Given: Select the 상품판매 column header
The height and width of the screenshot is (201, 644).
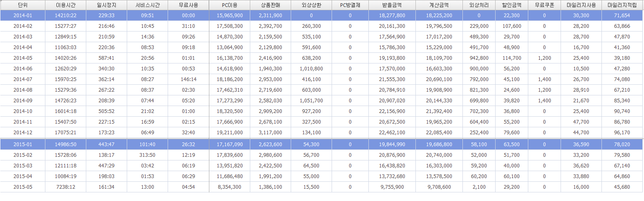Looking at the screenshot, I should click(x=271, y=5).
